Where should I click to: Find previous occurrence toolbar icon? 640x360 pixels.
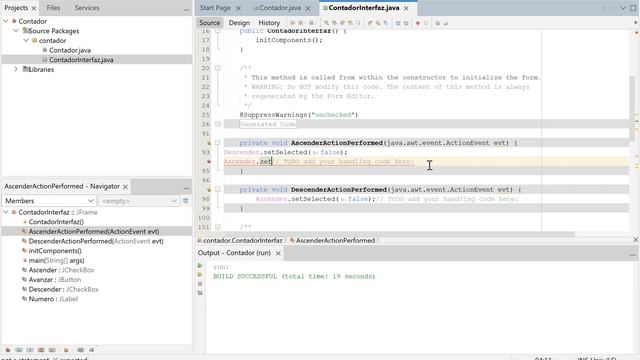coord(334,23)
